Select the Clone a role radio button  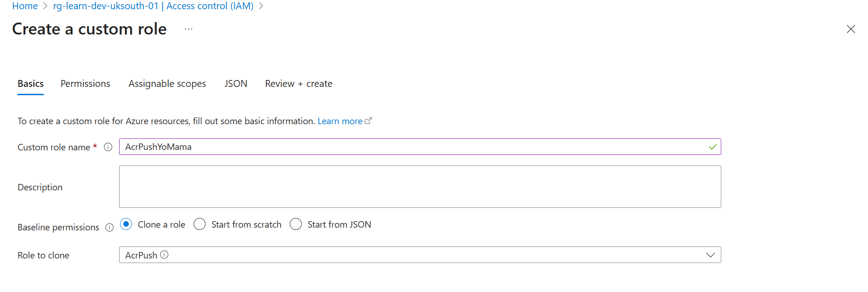(126, 224)
